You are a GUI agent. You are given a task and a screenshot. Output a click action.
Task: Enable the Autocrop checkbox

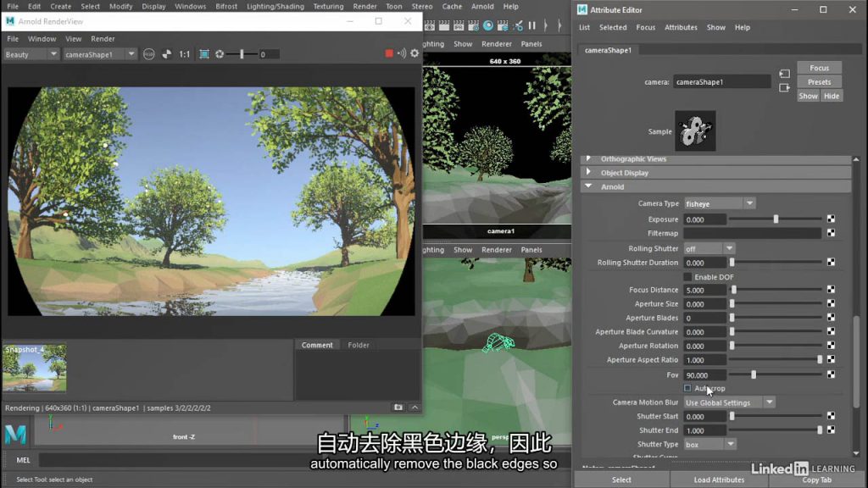(687, 388)
